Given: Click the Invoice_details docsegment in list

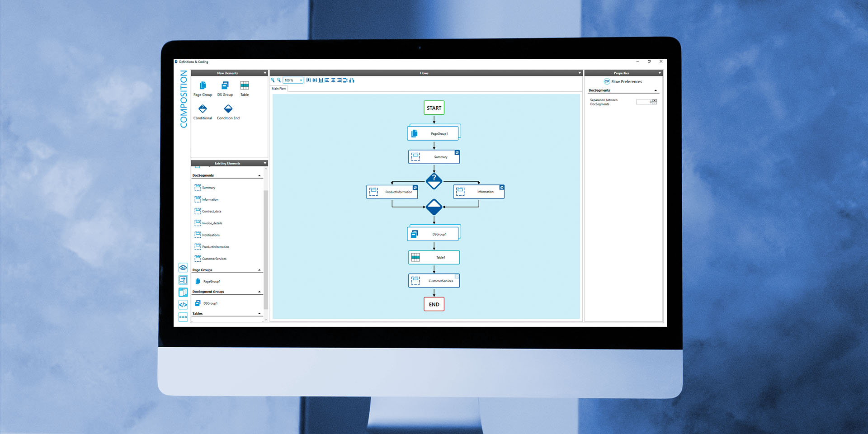Looking at the screenshot, I should 208,223.
